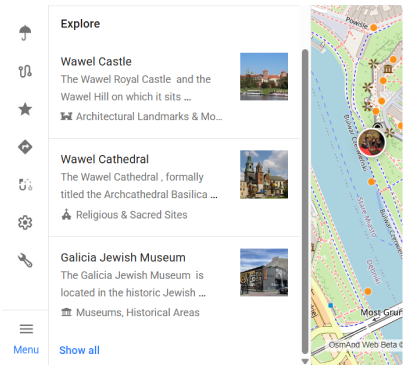Open the hamburger Menu button

click(26, 338)
